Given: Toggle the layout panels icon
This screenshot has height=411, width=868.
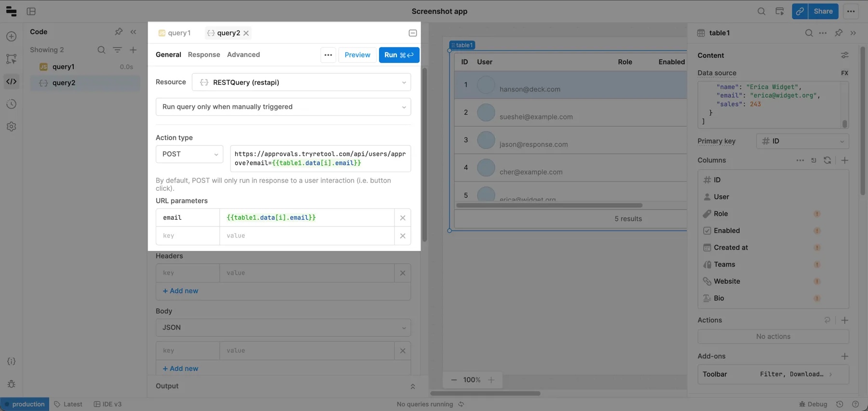Looking at the screenshot, I should coord(31,11).
